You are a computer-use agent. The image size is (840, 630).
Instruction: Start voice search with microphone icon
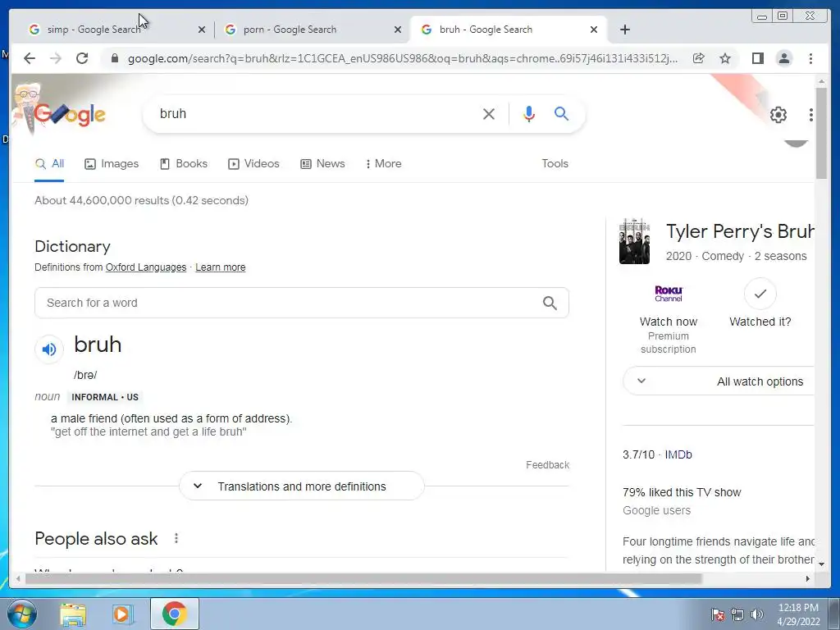[x=529, y=113]
